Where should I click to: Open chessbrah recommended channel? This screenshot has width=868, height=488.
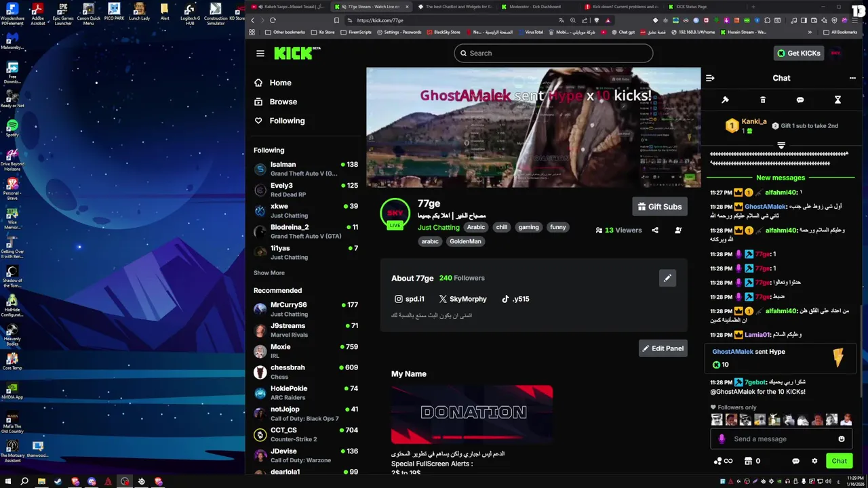tap(306, 372)
